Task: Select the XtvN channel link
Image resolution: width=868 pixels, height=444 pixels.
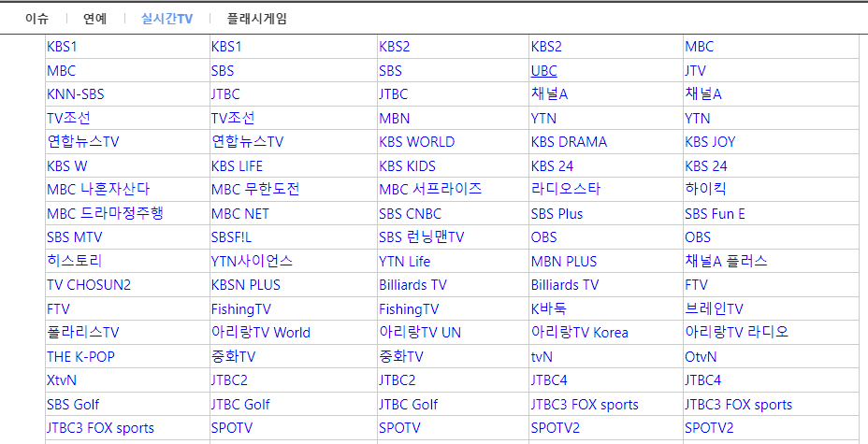Action: (62, 380)
